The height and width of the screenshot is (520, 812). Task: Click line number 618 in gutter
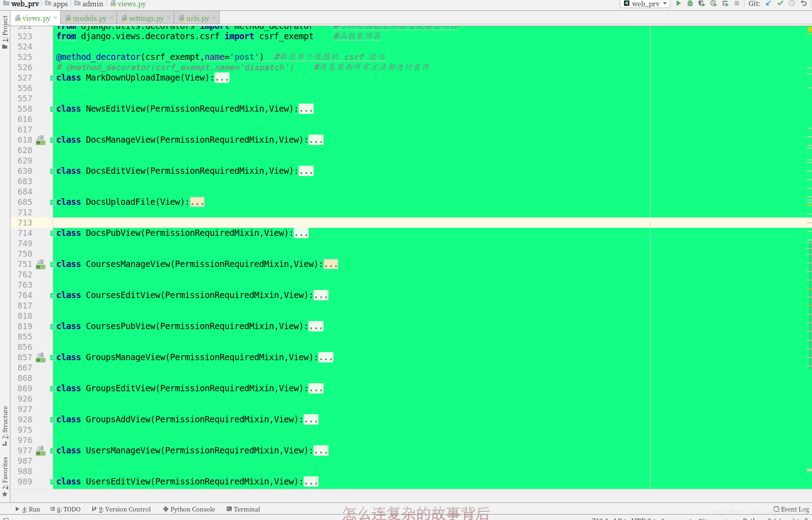pyautogui.click(x=25, y=140)
